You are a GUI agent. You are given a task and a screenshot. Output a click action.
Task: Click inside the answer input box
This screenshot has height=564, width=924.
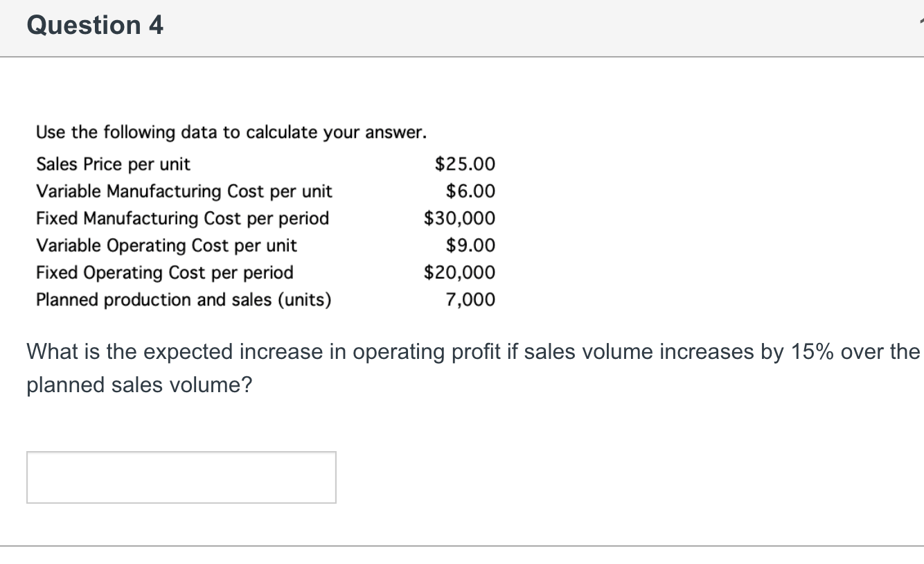click(x=180, y=477)
